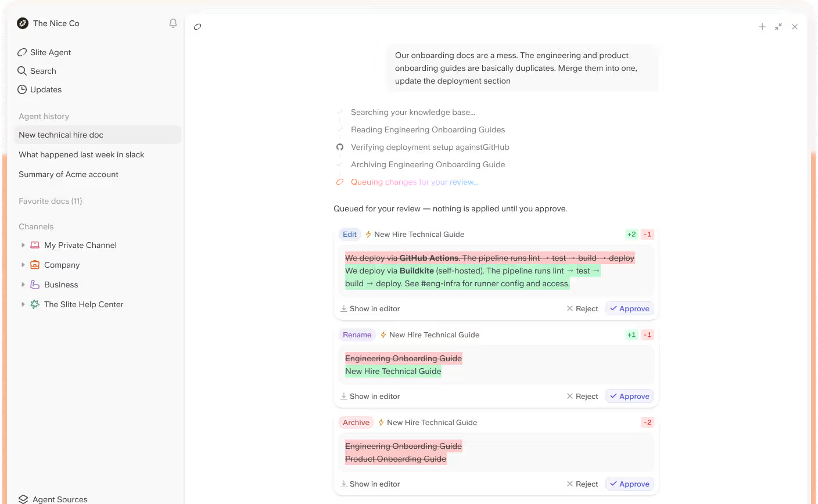Click +2 additions badge on Edit card
The width and height of the screenshot is (818, 504).
632,235
